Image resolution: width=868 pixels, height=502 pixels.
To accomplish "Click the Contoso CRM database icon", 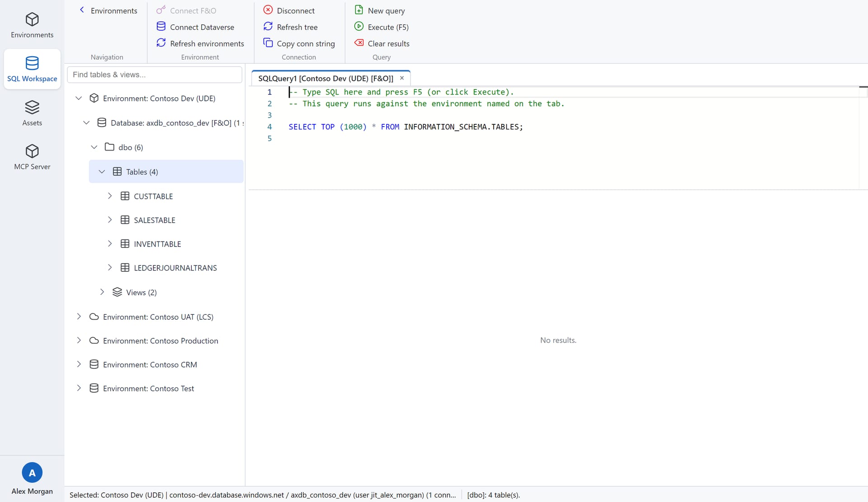I will (94, 364).
